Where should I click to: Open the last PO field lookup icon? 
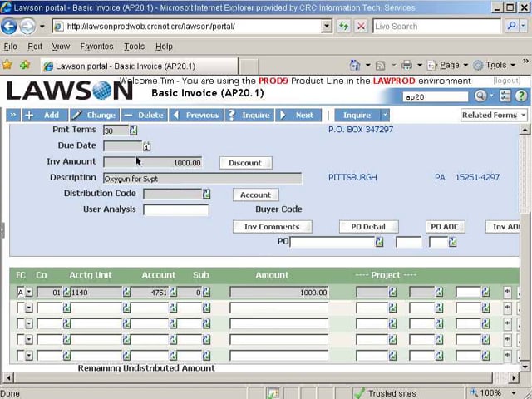(452, 242)
